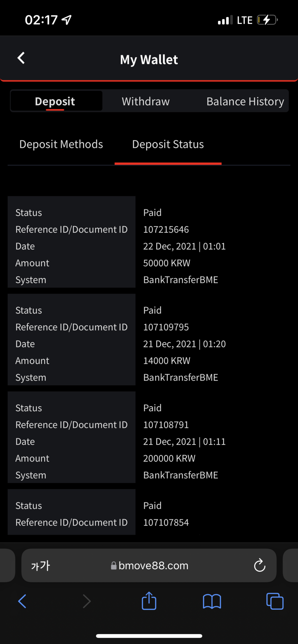Image resolution: width=298 pixels, height=644 pixels.
Task: Select reference ID 107108791
Action: tap(166, 424)
